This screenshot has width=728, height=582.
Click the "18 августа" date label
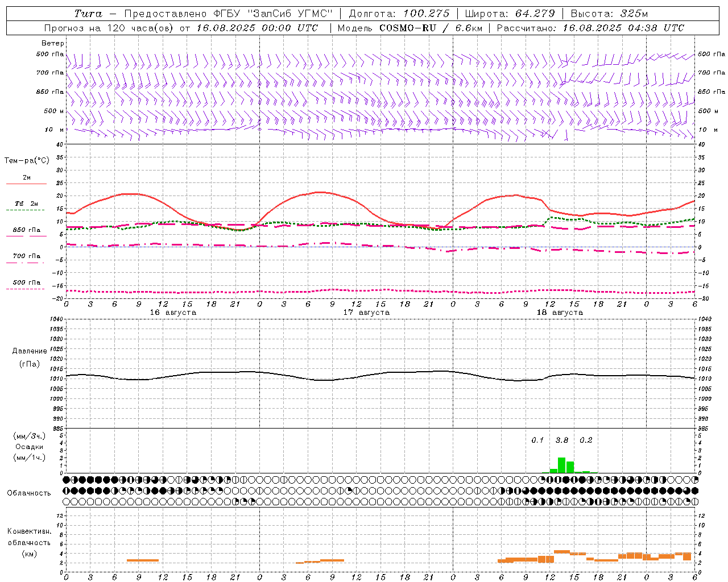point(560,313)
